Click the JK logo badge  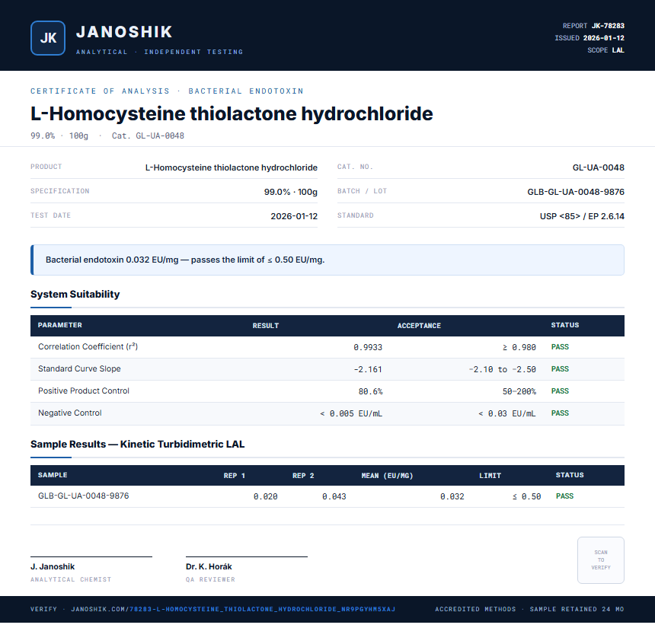click(48, 38)
